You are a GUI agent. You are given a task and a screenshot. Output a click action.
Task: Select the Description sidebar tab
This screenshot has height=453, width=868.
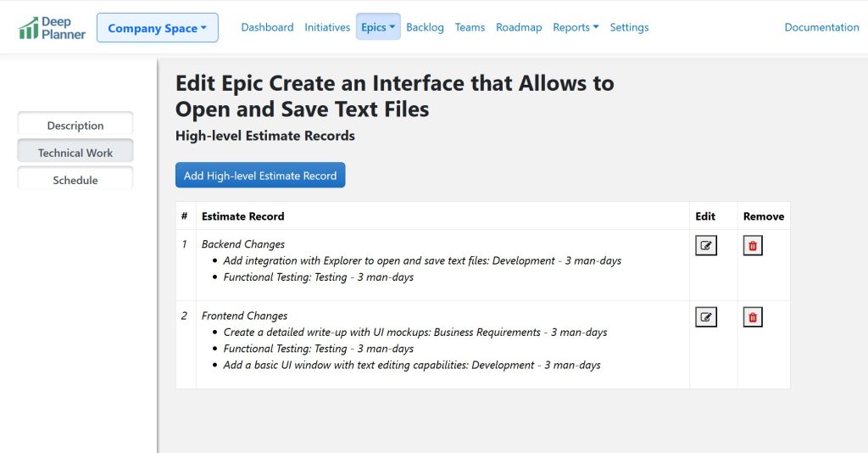click(75, 126)
